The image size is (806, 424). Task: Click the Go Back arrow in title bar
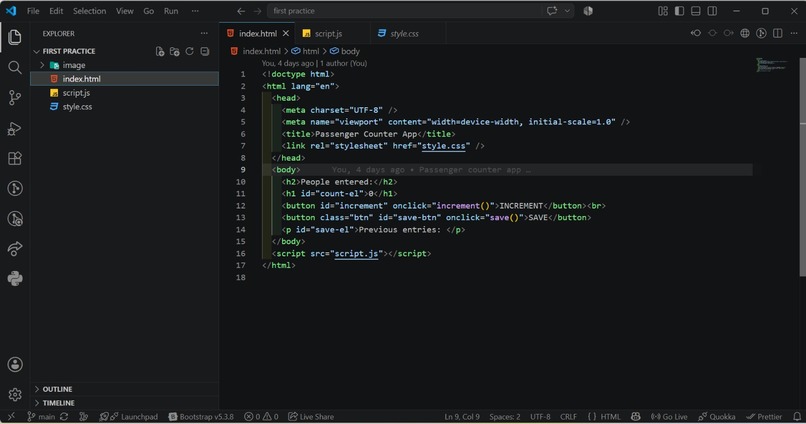241,11
